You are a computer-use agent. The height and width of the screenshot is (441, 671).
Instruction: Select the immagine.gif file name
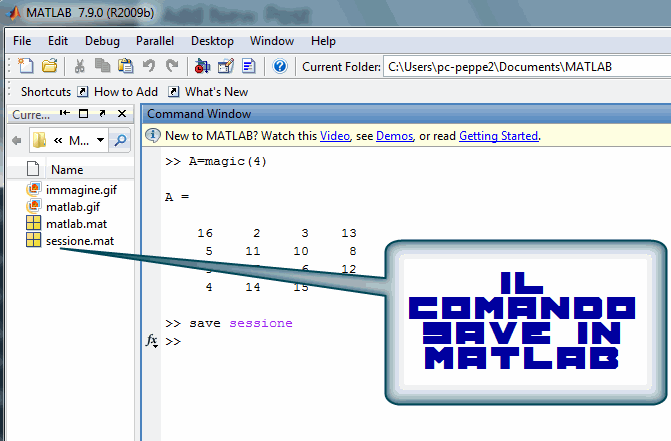(x=81, y=189)
